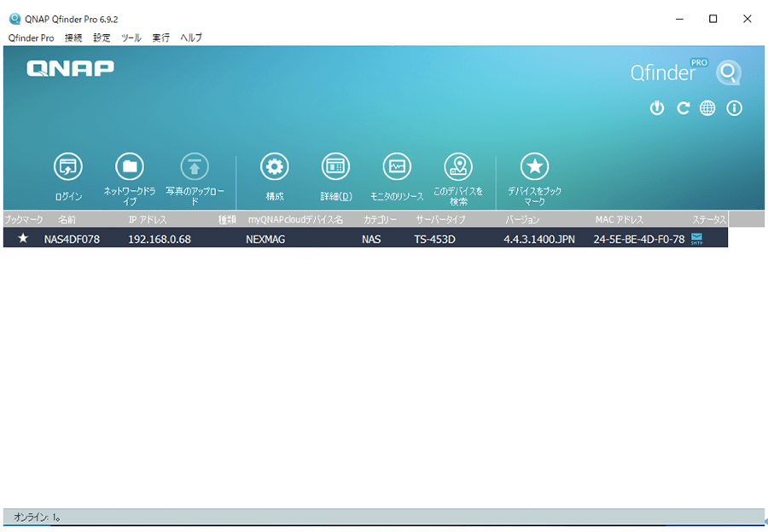
Task: Refresh the device list with the refresh icon
Action: 683,108
